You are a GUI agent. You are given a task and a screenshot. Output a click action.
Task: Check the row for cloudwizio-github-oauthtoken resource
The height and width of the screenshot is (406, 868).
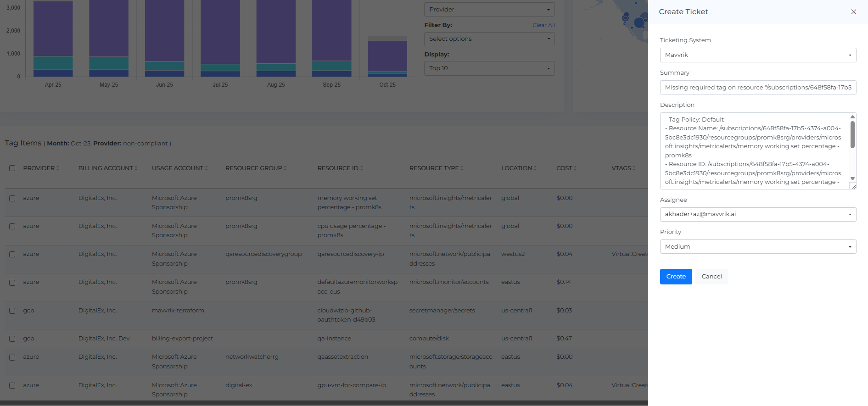12,311
